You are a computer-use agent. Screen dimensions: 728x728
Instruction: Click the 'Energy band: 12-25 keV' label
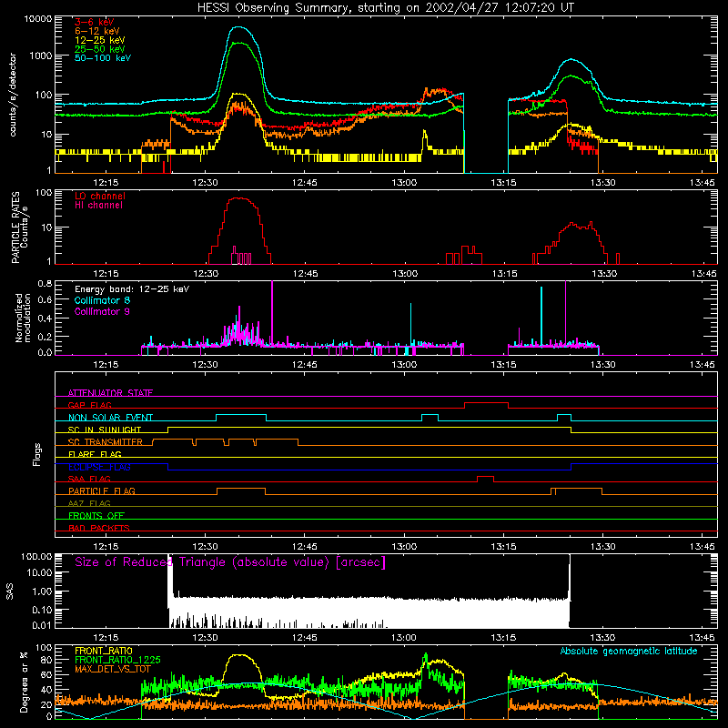coord(132,289)
